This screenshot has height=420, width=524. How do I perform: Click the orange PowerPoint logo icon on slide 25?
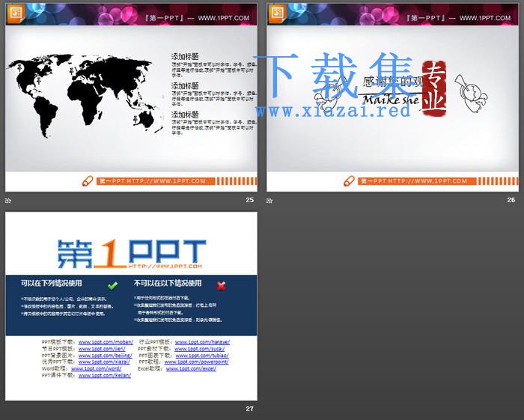click(16, 13)
